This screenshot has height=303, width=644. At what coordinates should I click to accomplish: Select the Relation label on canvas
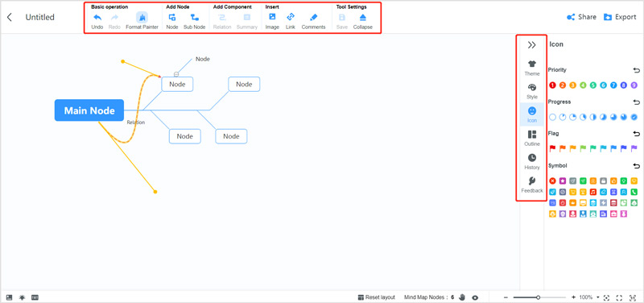pos(136,122)
